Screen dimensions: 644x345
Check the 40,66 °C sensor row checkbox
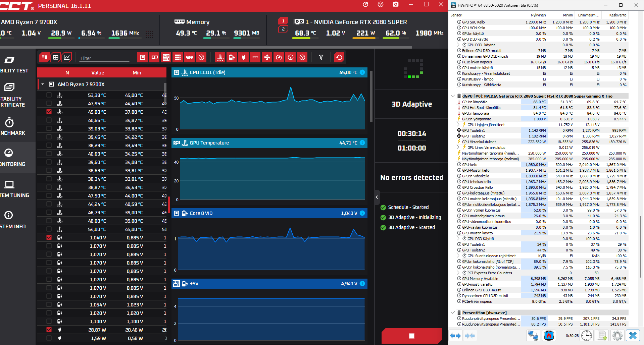(x=49, y=120)
